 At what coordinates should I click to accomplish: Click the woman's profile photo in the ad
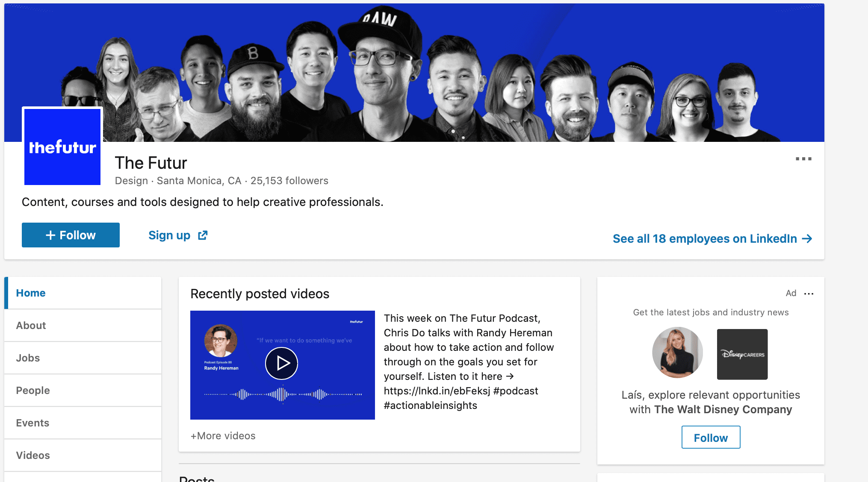tap(677, 353)
